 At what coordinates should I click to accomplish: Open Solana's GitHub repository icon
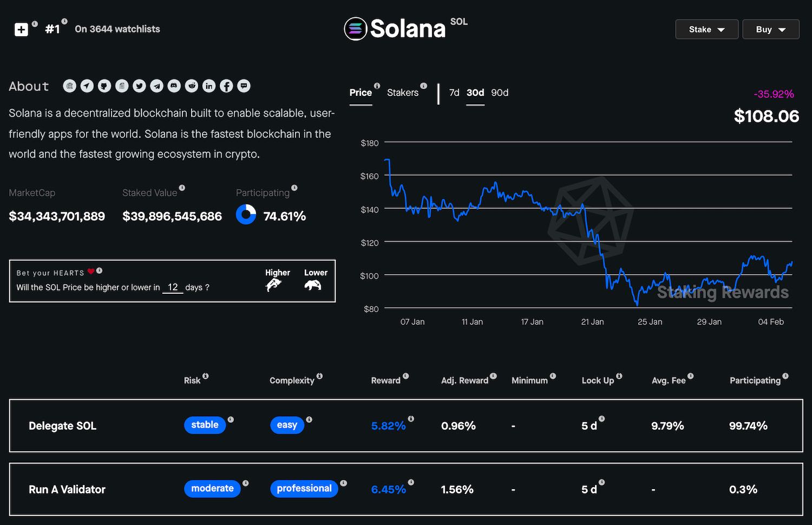[x=104, y=86]
